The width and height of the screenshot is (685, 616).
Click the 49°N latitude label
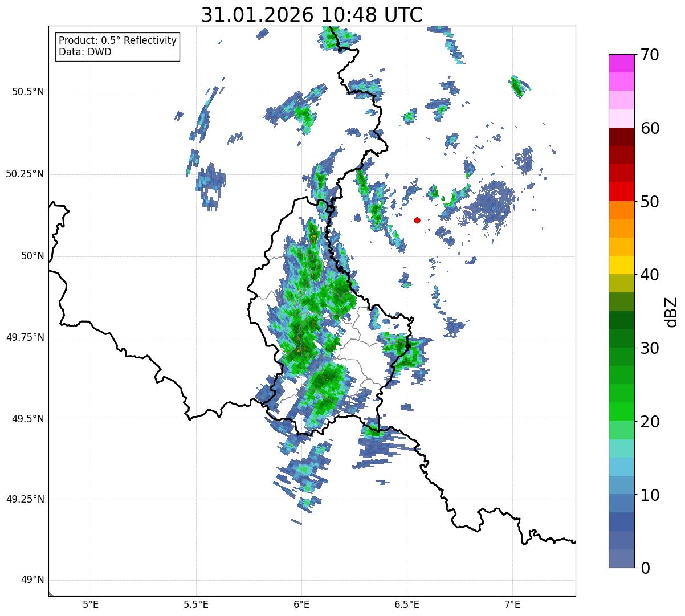pos(32,580)
